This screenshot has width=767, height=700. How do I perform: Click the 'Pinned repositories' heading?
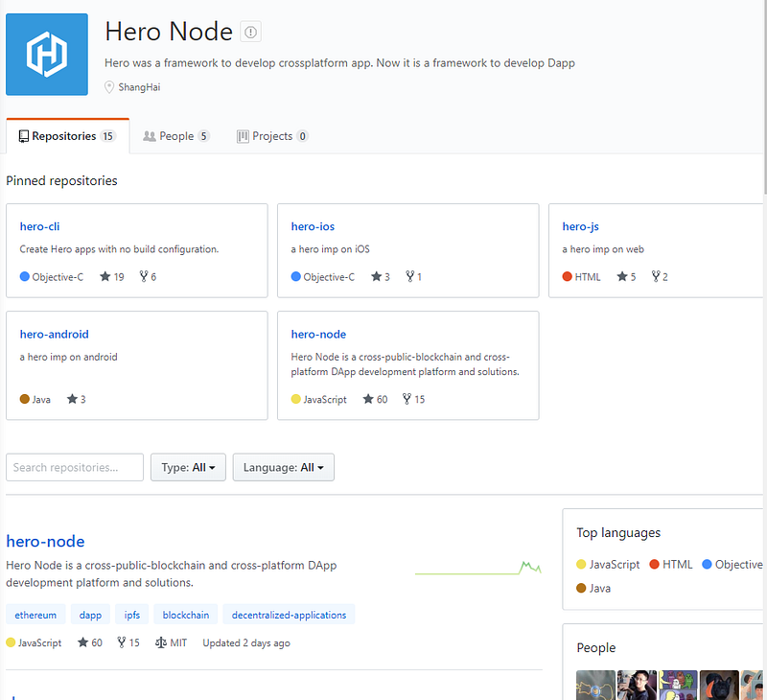pyautogui.click(x=61, y=180)
